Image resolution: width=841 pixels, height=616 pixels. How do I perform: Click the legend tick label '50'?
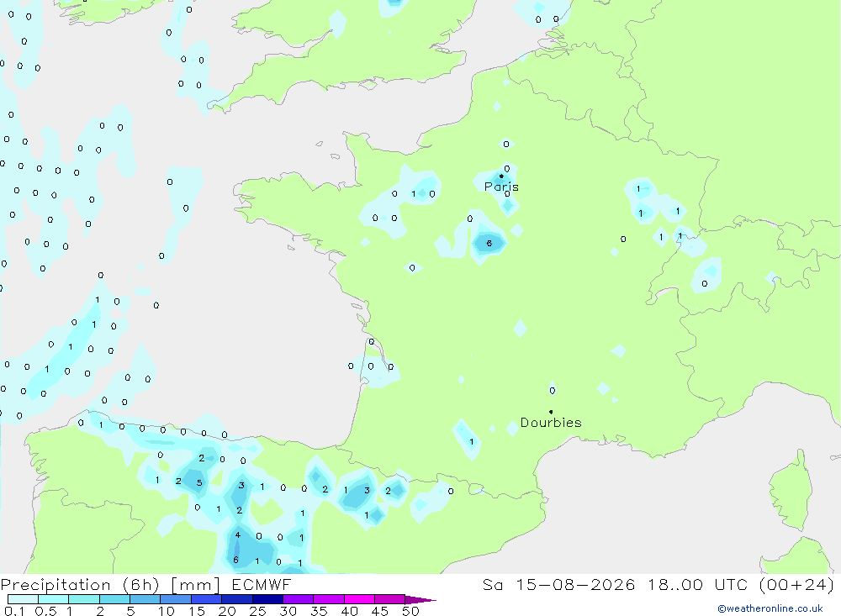411,611
